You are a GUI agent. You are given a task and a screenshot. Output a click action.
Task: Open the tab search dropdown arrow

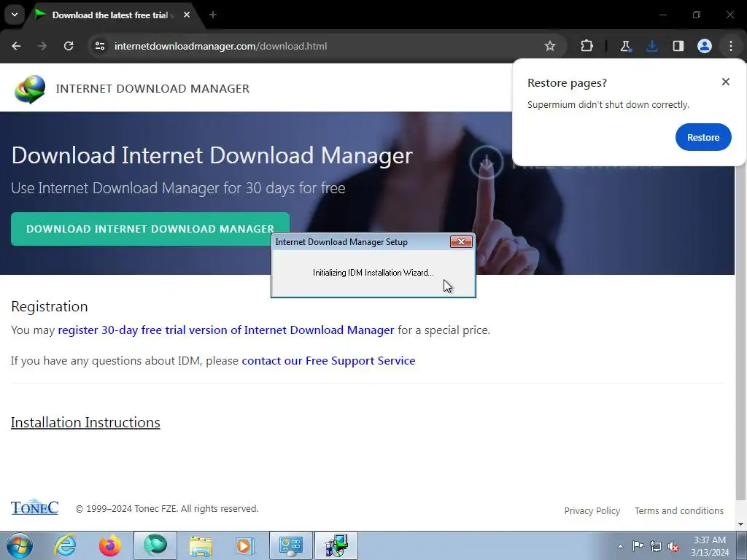click(15, 15)
